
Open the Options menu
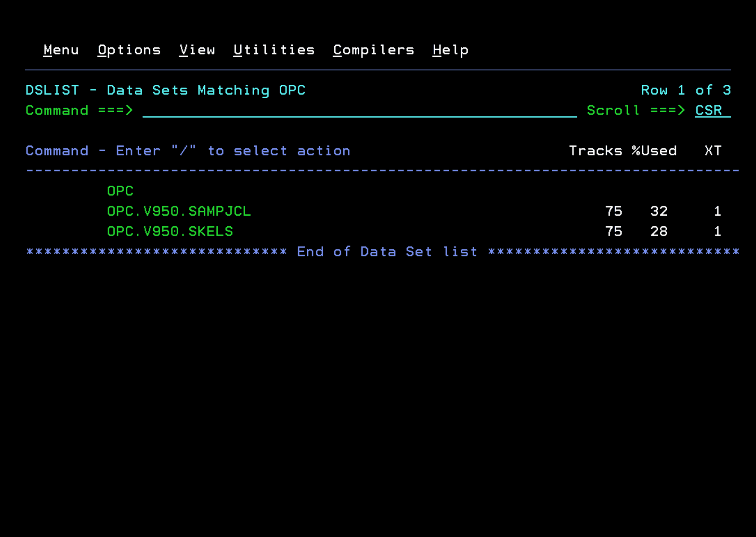[129, 50]
